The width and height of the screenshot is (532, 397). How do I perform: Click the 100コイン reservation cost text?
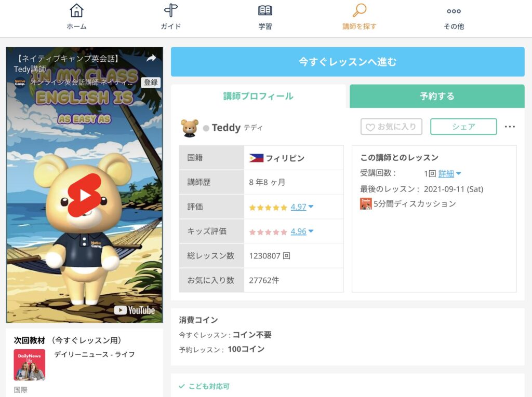point(246,349)
